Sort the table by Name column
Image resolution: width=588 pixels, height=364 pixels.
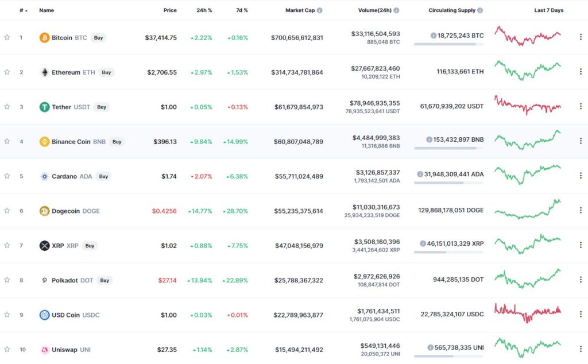[47, 10]
